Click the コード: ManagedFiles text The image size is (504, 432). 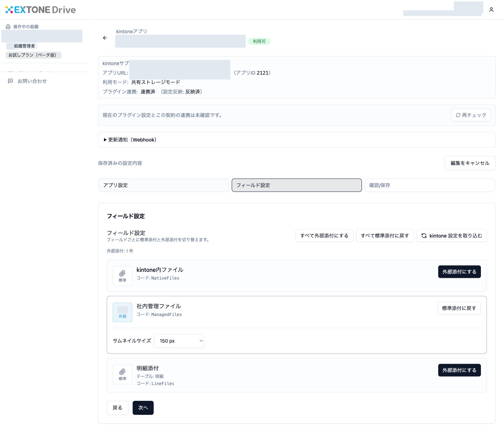[159, 314]
